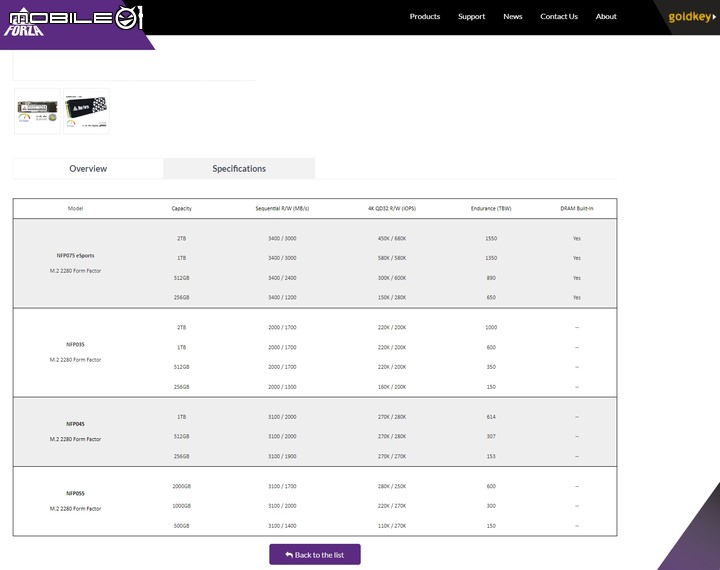Click the 3100 / 1400 sequential speed cell
Screen dimensions: 720x570
tap(282, 526)
